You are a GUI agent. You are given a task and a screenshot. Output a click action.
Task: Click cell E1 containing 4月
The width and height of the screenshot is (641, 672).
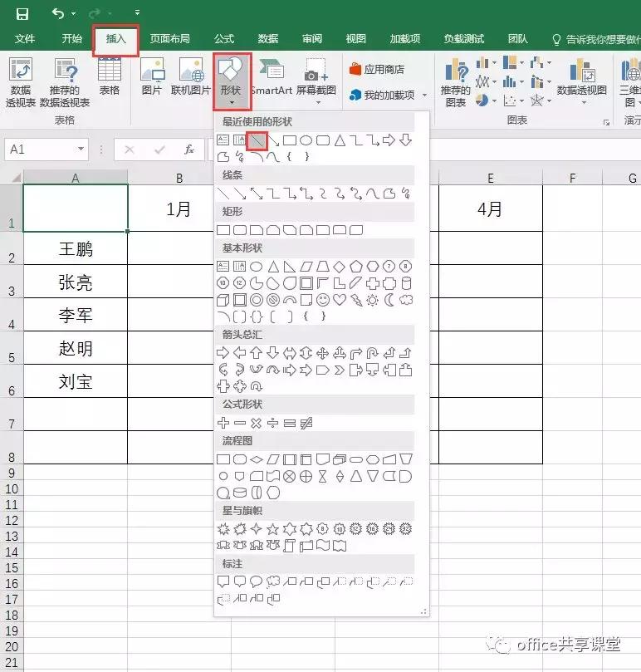[x=491, y=208]
